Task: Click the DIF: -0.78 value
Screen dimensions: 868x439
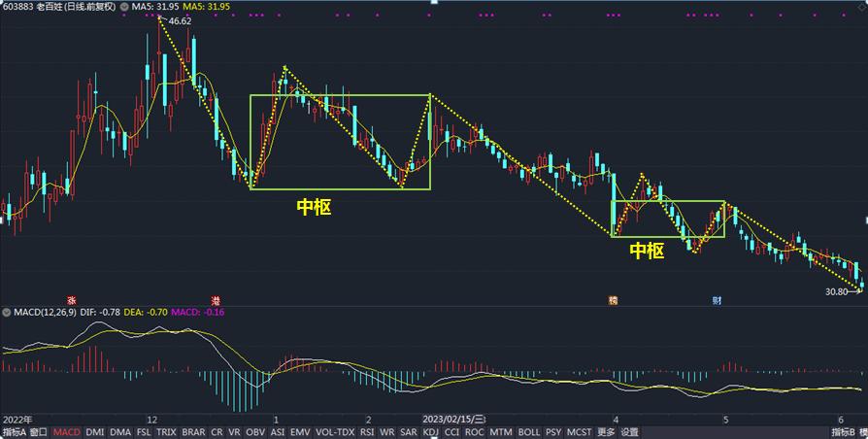Action: (x=101, y=312)
